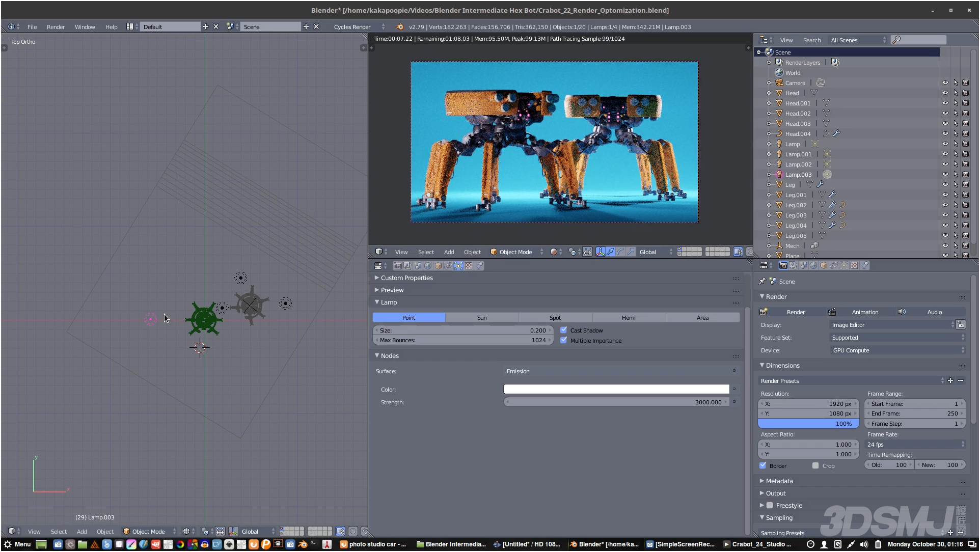
Task: Open the file manager folder icon in taskbar
Action: point(82,544)
